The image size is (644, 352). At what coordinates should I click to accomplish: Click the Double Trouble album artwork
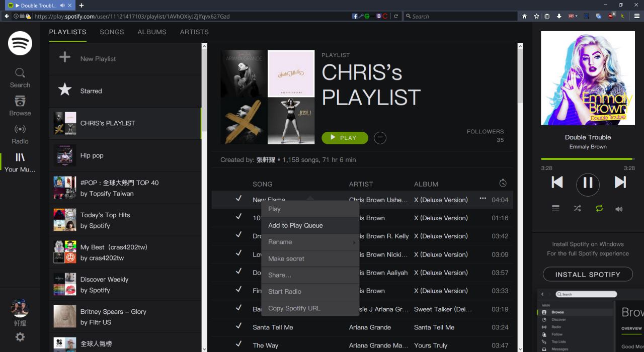tap(588, 78)
